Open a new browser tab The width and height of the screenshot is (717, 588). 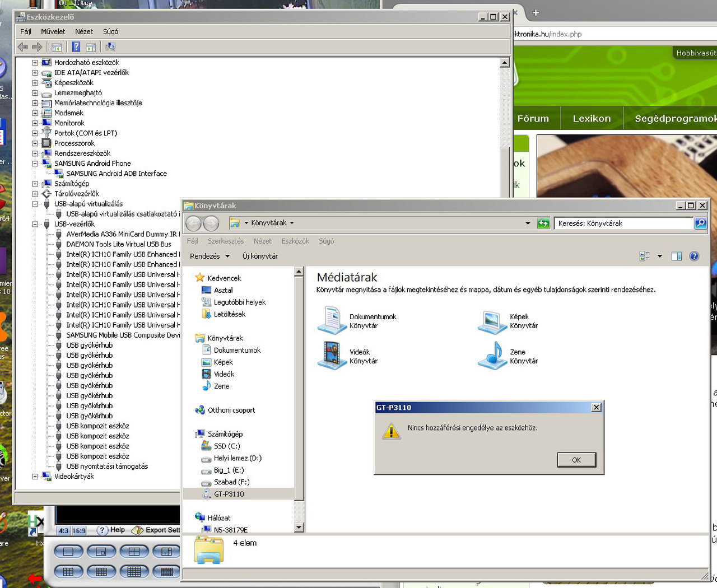point(536,12)
